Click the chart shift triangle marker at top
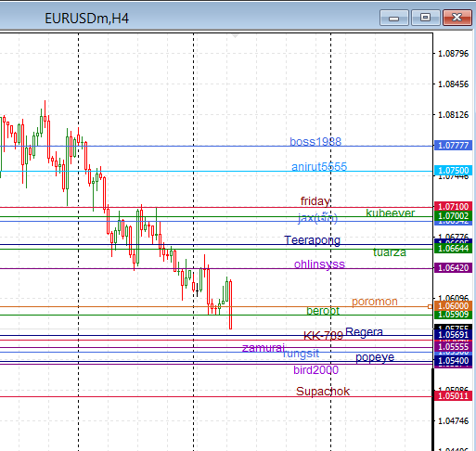 236,36
